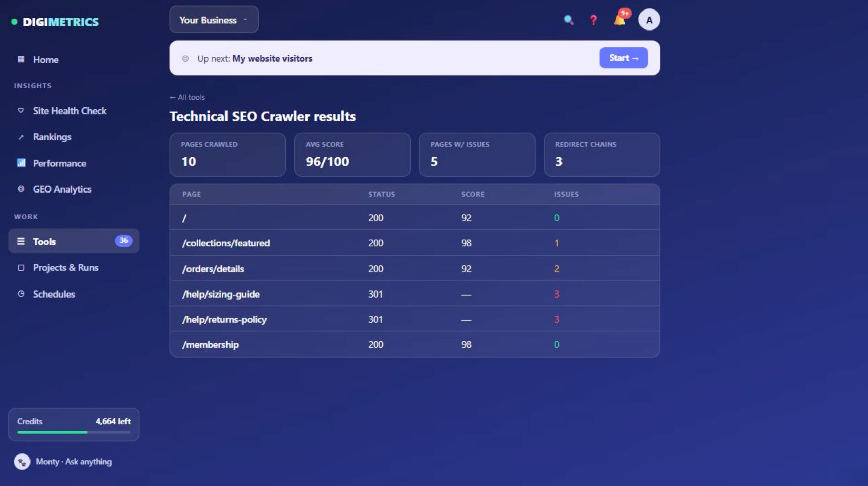This screenshot has width=868, height=486.
Task: Click the search magnifier icon
Action: coord(569,20)
